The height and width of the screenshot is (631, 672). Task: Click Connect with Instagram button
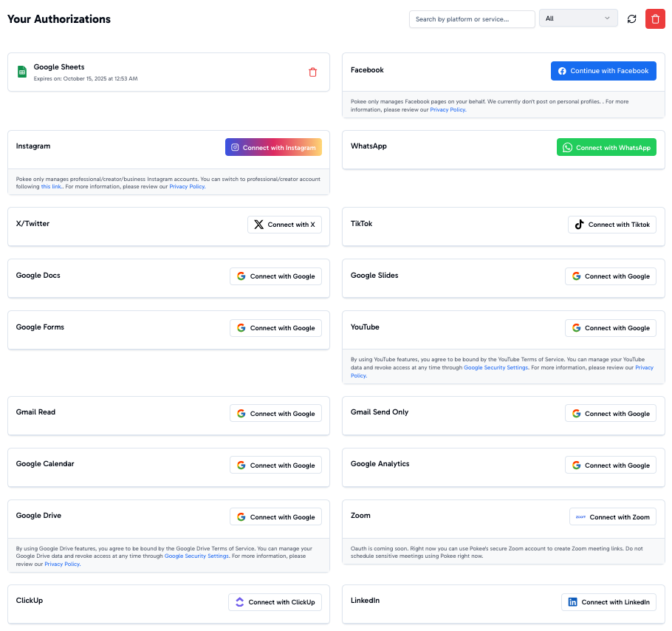[x=273, y=148]
